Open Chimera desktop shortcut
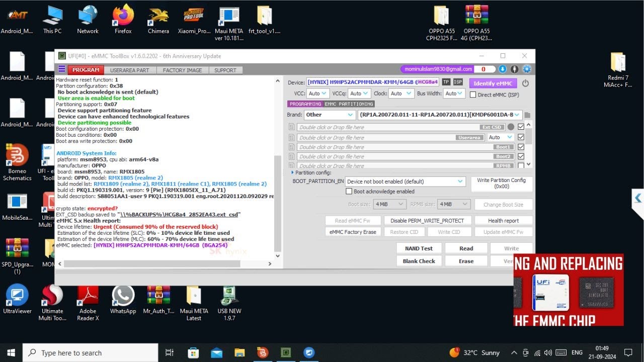Screen dimensions: 644x362 (158, 20)
